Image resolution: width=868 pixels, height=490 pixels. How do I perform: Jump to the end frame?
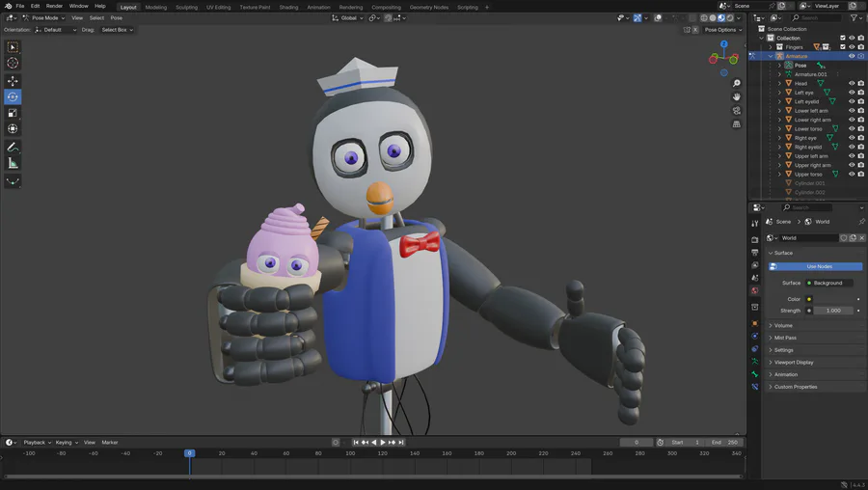tap(401, 443)
